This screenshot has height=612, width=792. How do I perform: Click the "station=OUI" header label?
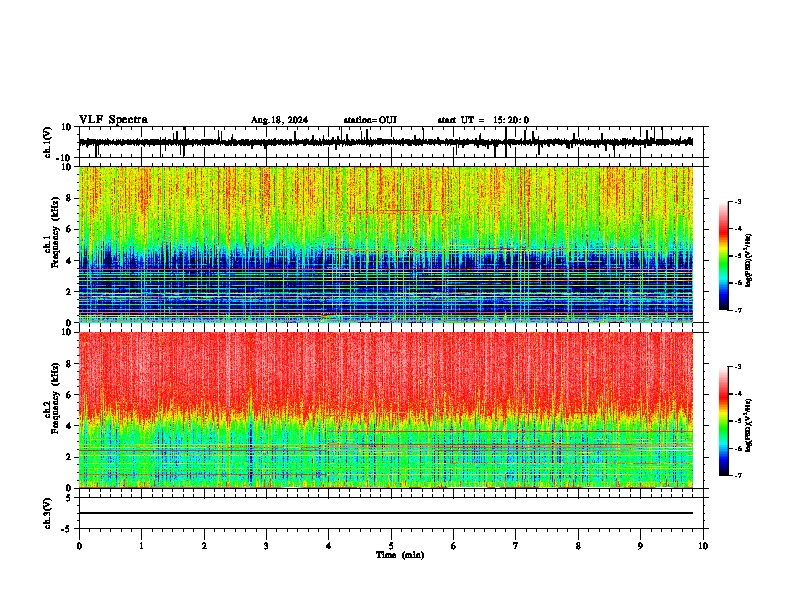pyautogui.click(x=370, y=120)
